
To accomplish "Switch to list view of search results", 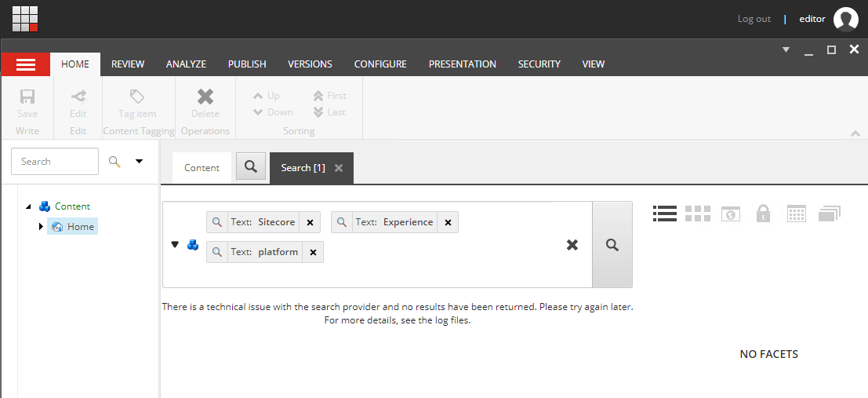I will click(664, 214).
